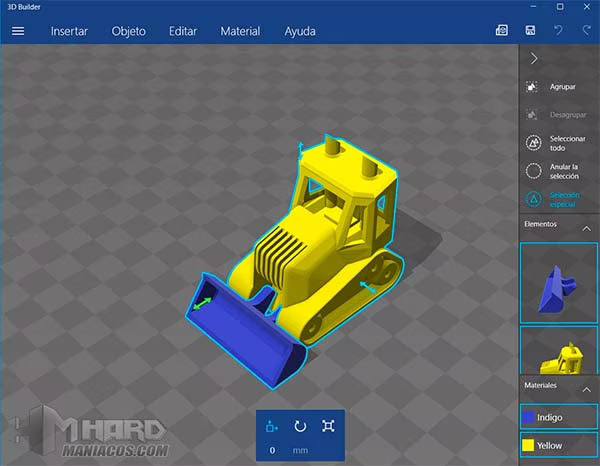Open the Objeto menu
This screenshot has height=466, width=600.
(129, 31)
